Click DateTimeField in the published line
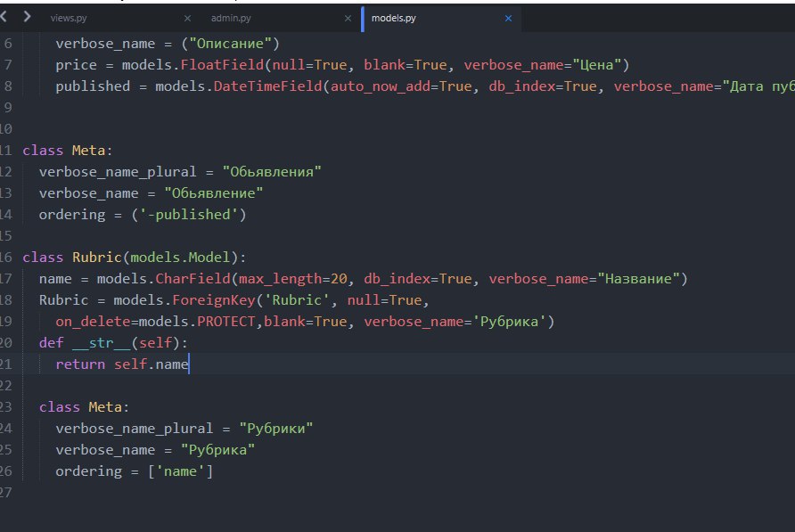The width and height of the screenshot is (795, 532). [x=267, y=86]
